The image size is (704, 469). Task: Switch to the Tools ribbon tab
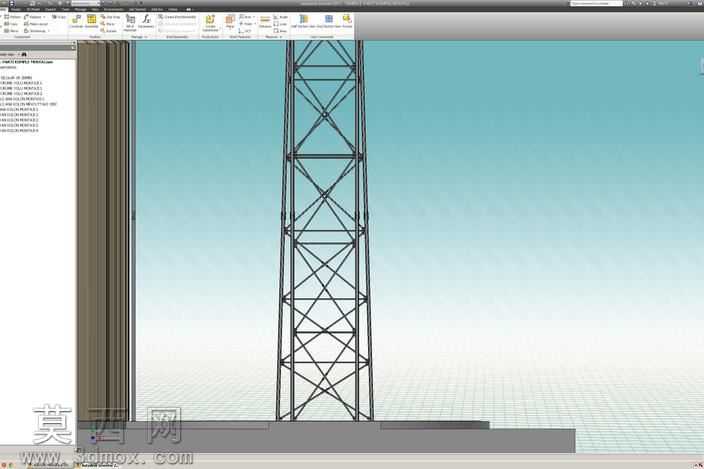coord(66,9)
